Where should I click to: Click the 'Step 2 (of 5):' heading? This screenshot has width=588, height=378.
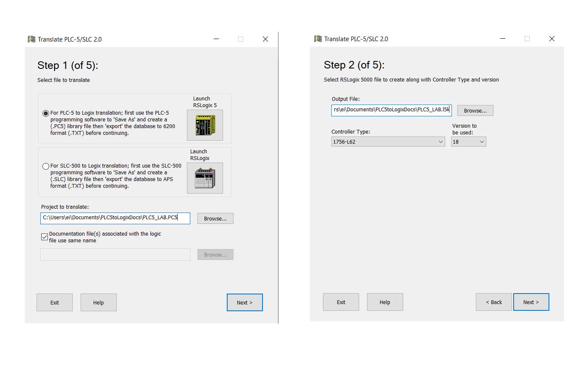354,65
